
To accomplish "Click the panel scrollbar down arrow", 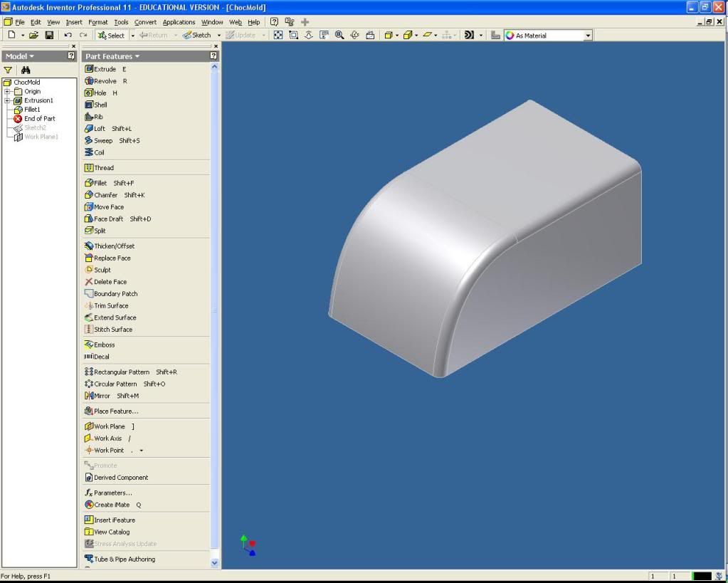I will pyautogui.click(x=215, y=562).
